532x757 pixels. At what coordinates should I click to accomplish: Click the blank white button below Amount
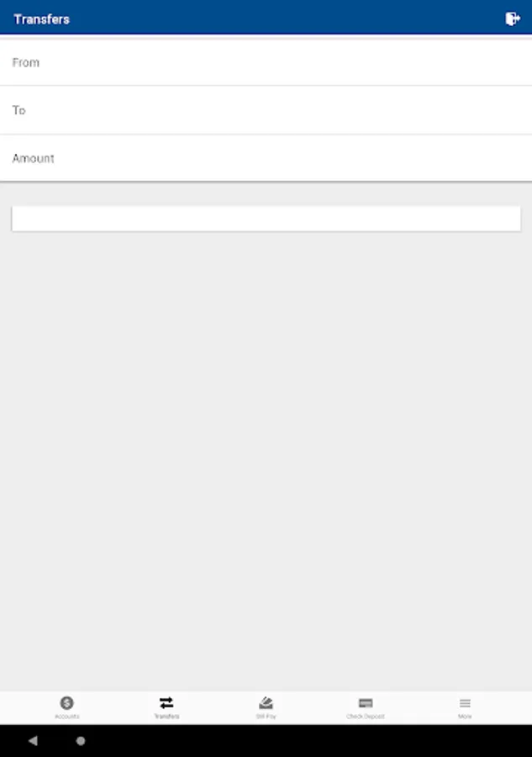click(266, 219)
